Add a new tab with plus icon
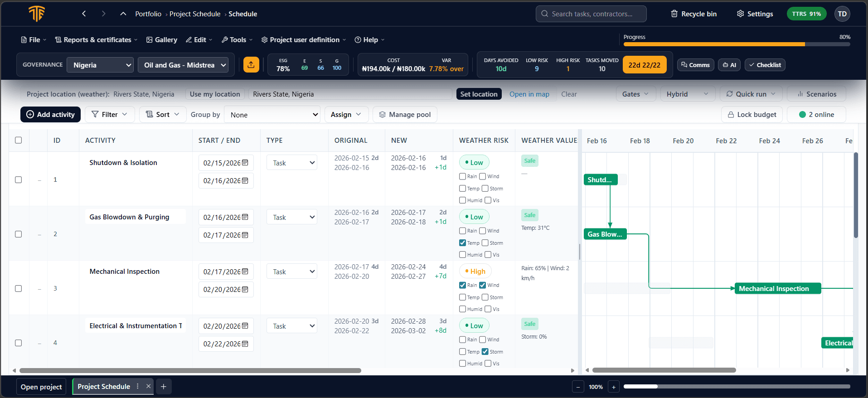This screenshot has height=398, width=868. (x=164, y=387)
